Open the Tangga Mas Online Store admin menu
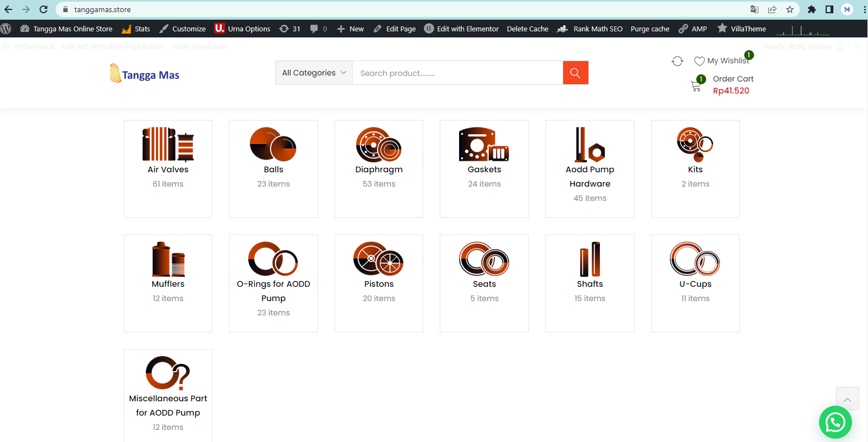868x442 pixels. (67, 29)
